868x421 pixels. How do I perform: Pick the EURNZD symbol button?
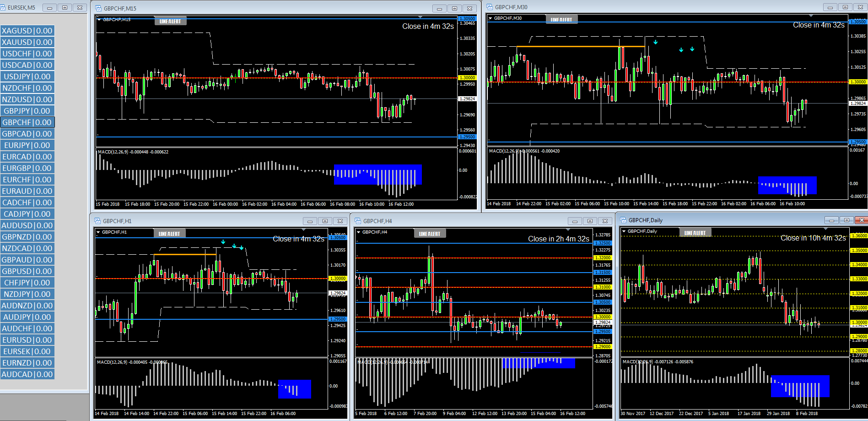pyautogui.click(x=27, y=363)
